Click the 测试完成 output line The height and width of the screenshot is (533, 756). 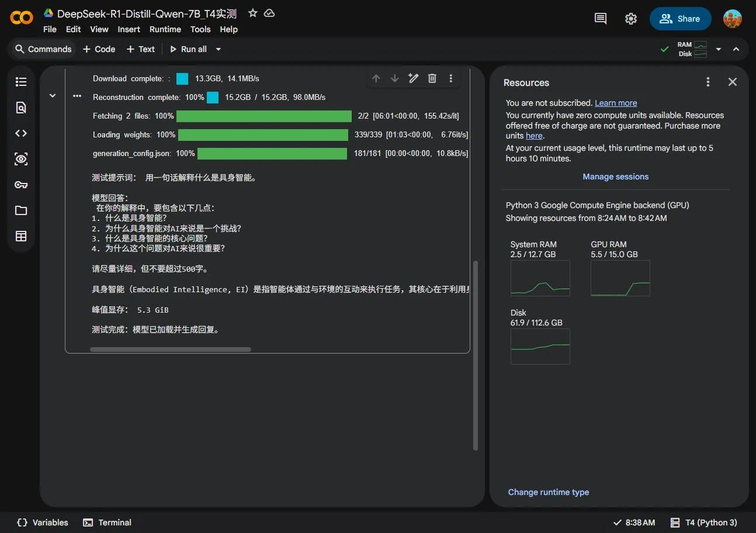156,330
